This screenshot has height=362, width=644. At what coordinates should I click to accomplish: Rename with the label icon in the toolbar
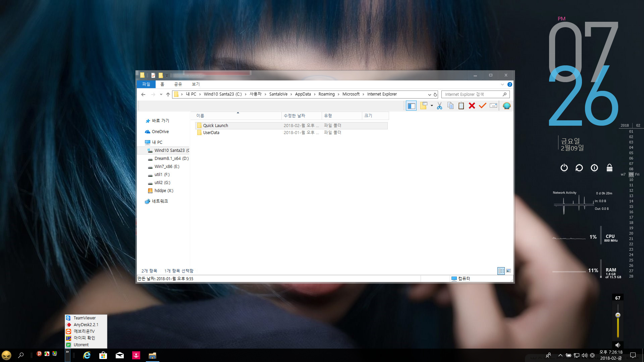click(493, 106)
